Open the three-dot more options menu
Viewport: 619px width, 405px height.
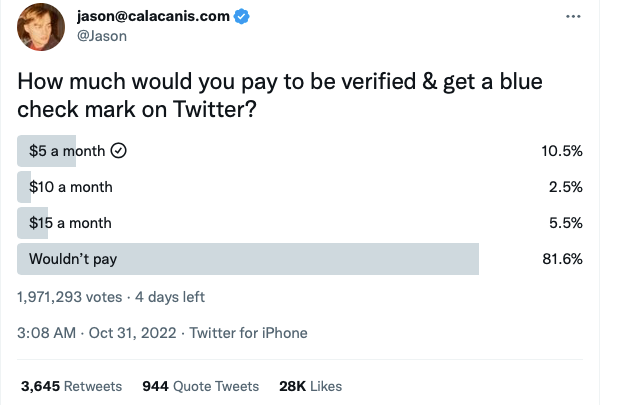coord(572,17)
